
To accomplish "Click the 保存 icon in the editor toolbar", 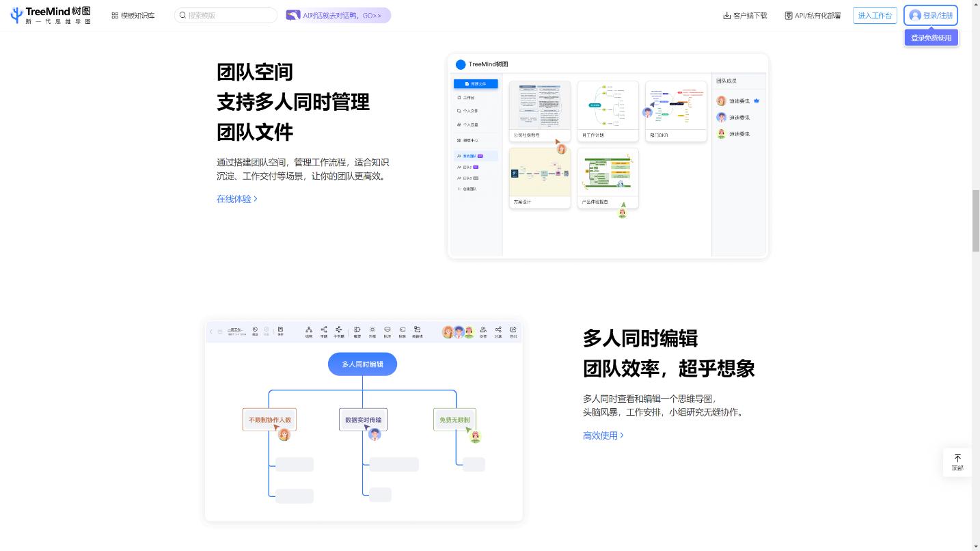I will coord(280,332).
